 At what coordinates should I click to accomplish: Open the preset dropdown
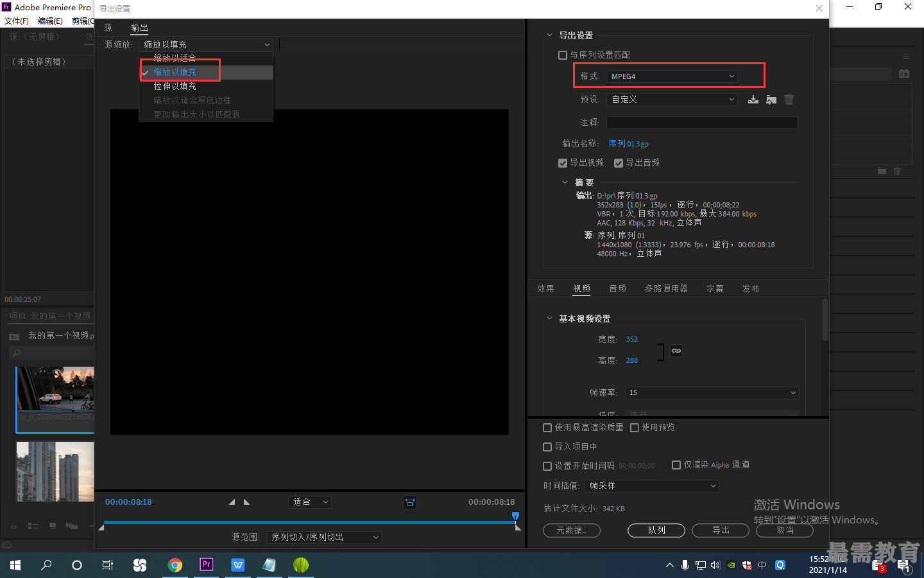[x=672, y=100]
